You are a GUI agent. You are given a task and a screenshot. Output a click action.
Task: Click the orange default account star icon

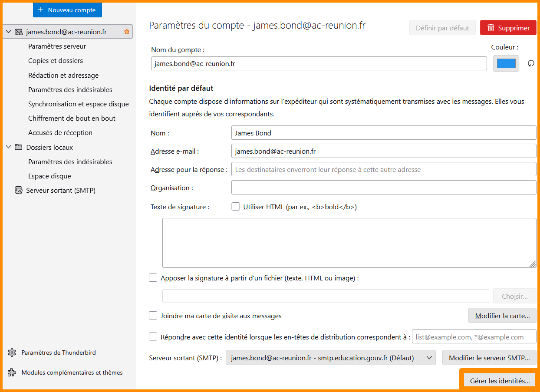pos(127,32)
